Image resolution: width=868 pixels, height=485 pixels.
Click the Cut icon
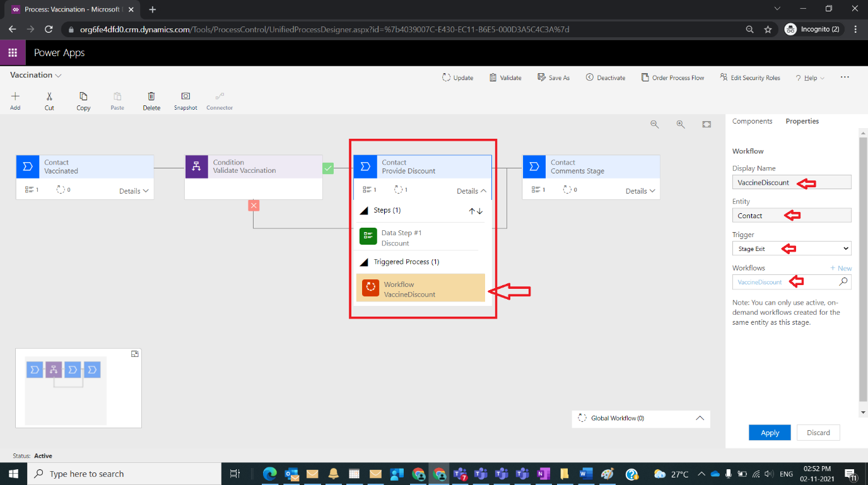[49, 100]
